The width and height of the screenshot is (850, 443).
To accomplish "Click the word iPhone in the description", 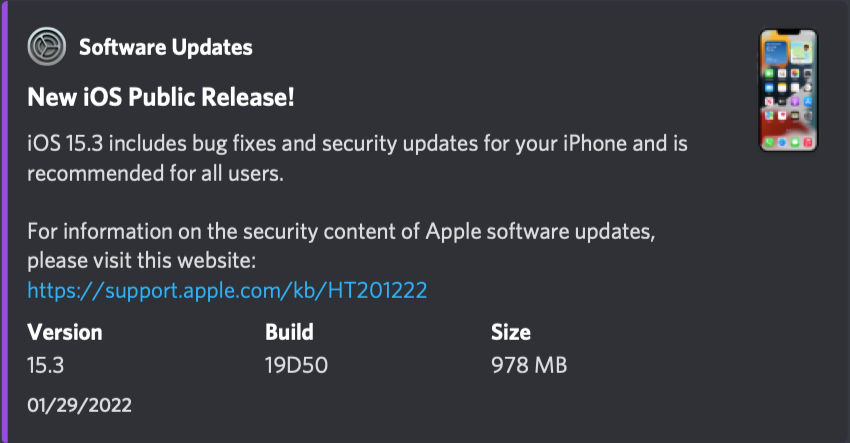I will (595, 144).
